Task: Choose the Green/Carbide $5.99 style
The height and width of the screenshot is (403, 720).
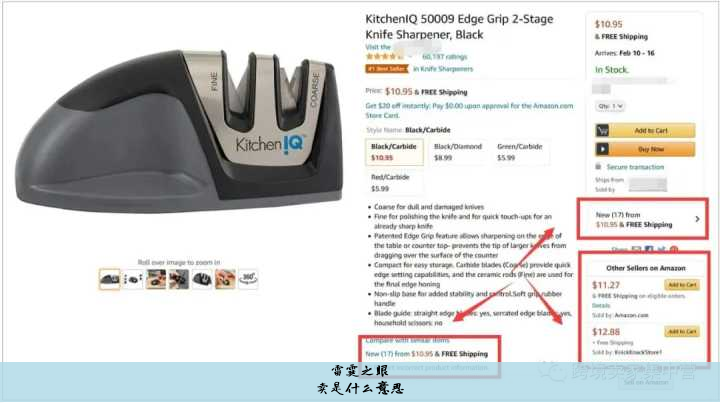Action: pos(520,152)
